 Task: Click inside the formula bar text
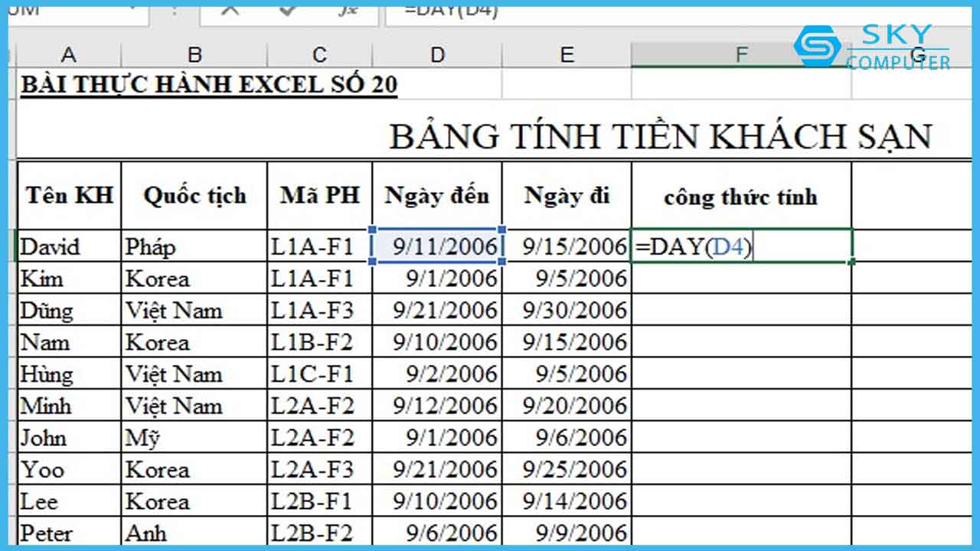(x=612, y=11)
